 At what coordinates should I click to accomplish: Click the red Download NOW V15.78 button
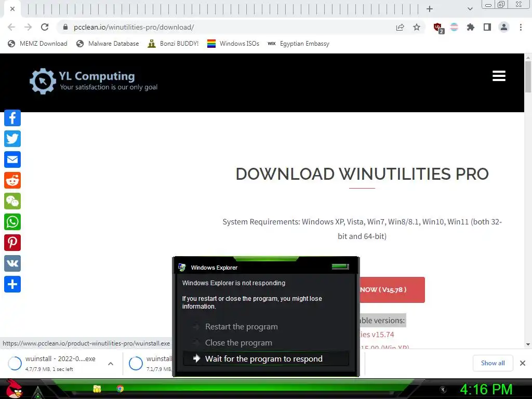pos(392,290)
